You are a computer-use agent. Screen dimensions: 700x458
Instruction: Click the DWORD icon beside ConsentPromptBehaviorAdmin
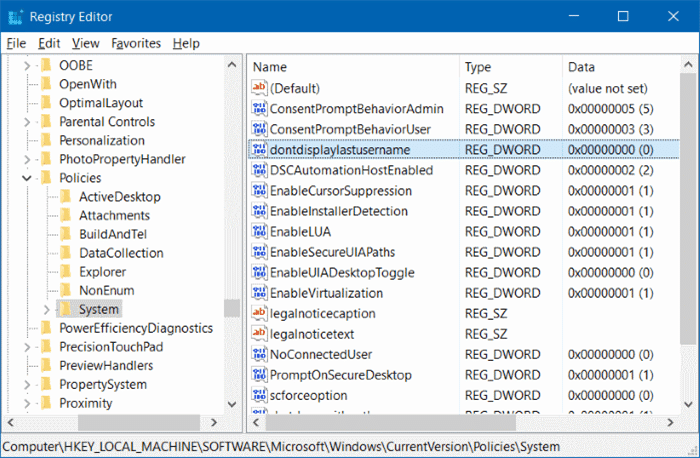(259, 108)
